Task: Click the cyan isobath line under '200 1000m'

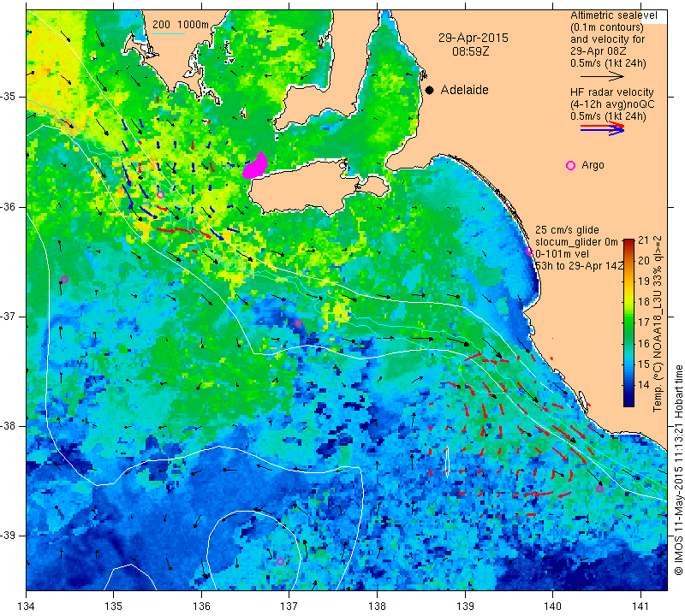Action: tap(169, 33)
